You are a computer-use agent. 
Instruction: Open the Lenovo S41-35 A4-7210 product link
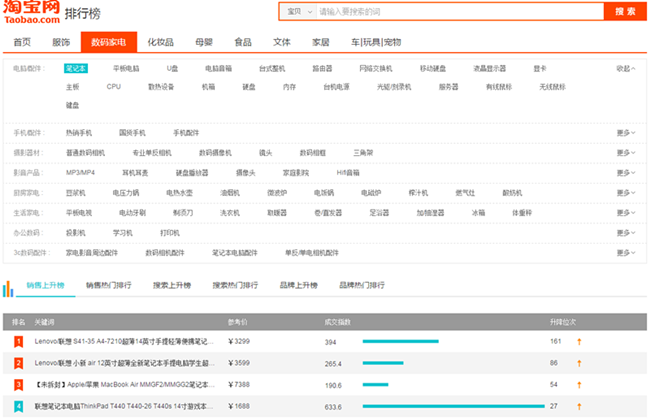[x=124, y=341]
